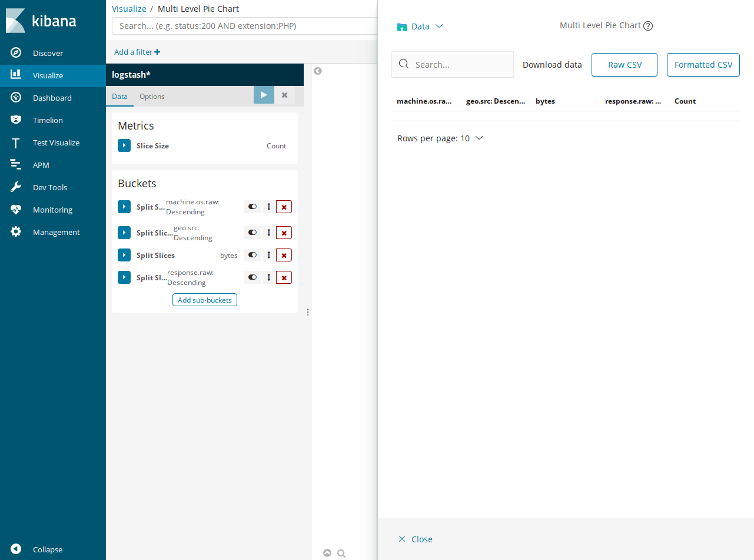Navigate to Dev Tools

click(x=49, y=187)
